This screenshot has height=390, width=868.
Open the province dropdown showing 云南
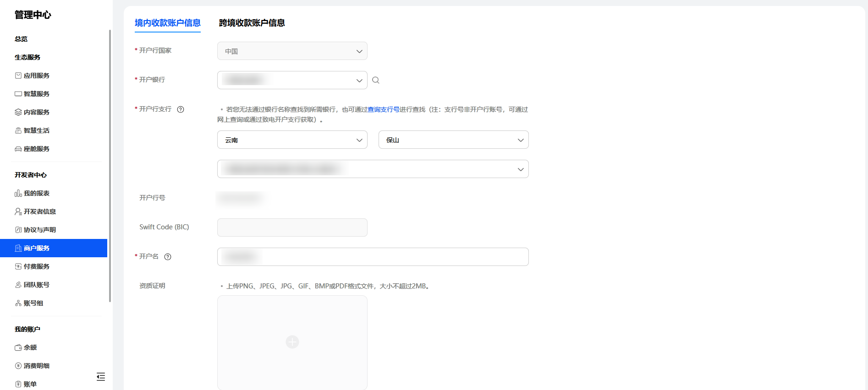point(292,140)
